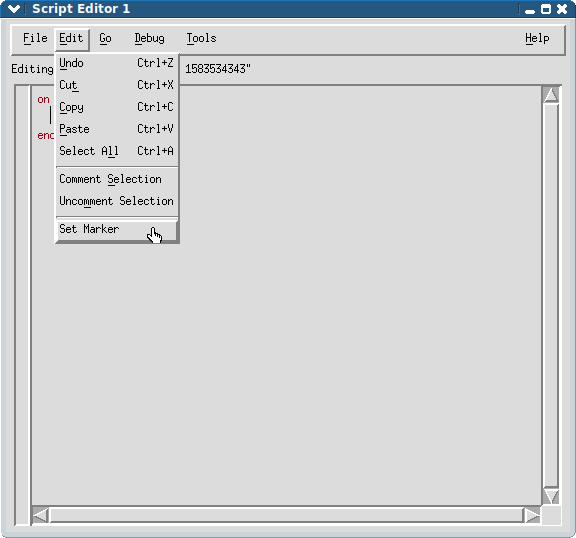Click Set Marker menu item
Image resolution: width=576 pixels, height=538 pixels.
(x=117, y=230)
